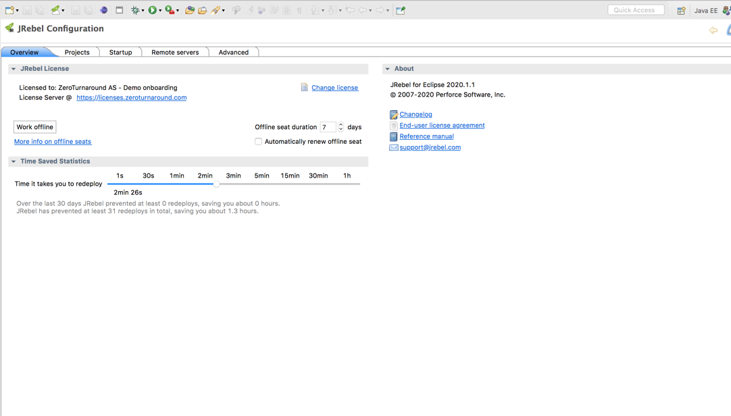Click the '2min 26s' value text

pos(128,192)
